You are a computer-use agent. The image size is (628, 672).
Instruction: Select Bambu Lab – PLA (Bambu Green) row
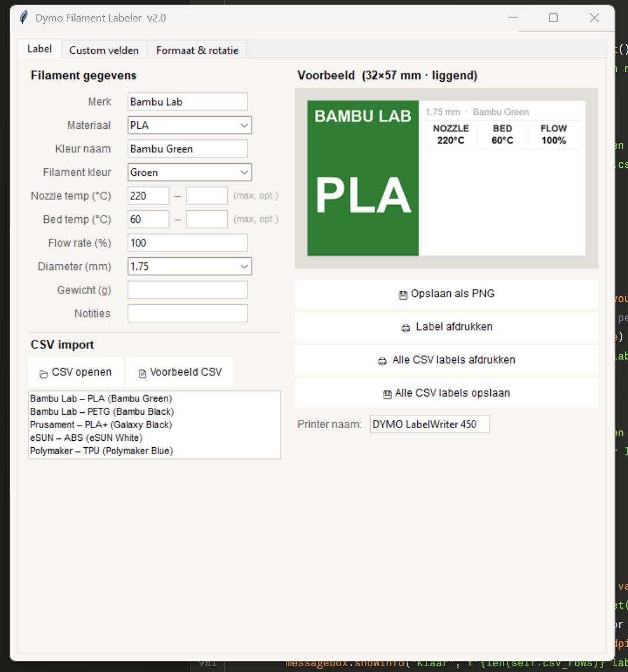(x=155, y=398)
